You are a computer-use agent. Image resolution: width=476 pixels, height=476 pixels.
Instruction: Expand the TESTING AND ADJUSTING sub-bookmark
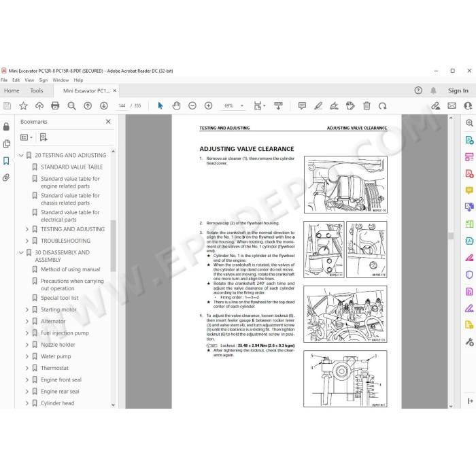(x=27, y=229)
